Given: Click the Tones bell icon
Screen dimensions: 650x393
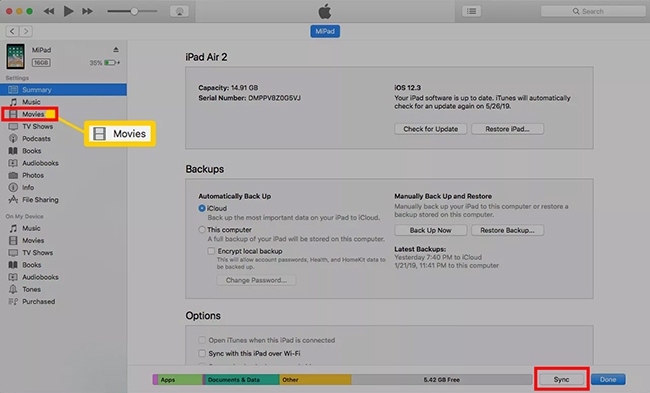Looking at the screenshot, I should click(13, 289).
